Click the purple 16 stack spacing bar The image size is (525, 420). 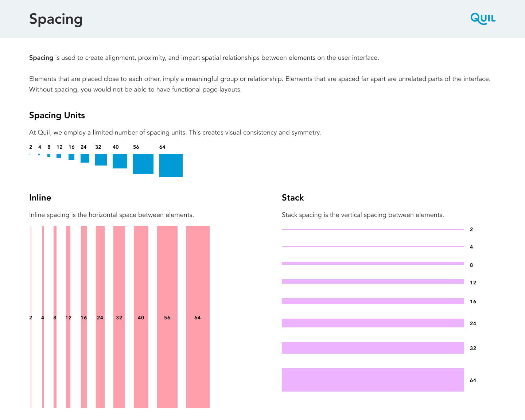pyautogui.click(x=373, y=301)
